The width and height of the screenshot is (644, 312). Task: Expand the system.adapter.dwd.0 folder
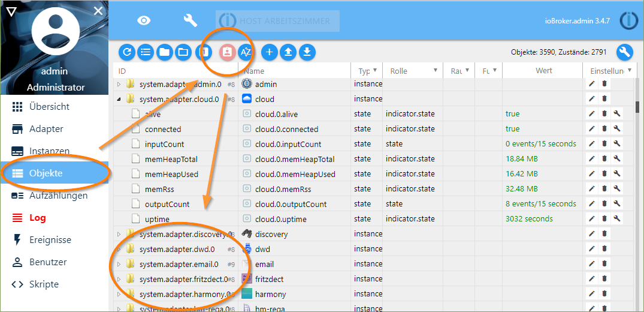tap(119, 249)
